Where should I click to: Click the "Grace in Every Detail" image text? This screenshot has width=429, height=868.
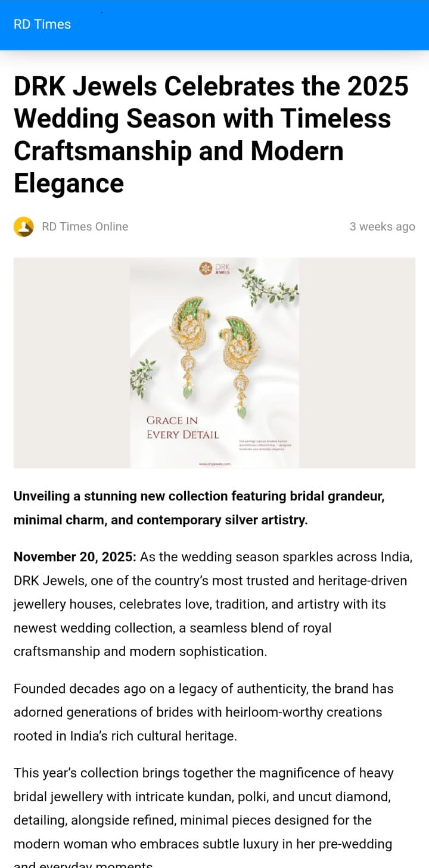point(182,428)
